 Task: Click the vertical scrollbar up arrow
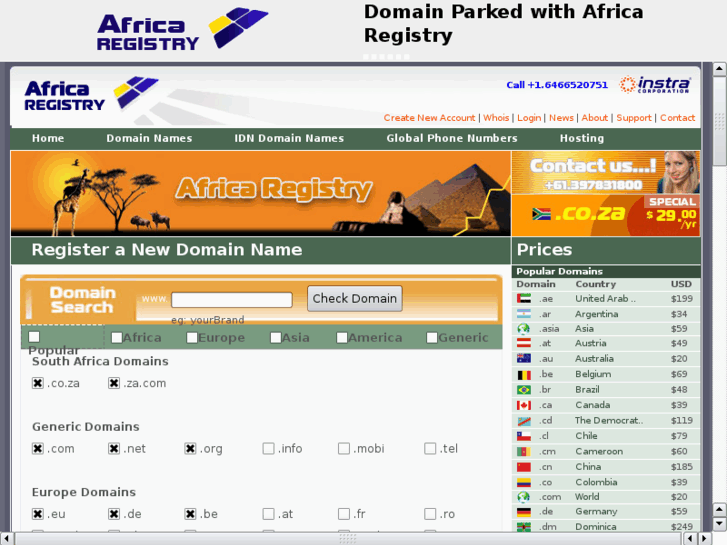(719, 70)
